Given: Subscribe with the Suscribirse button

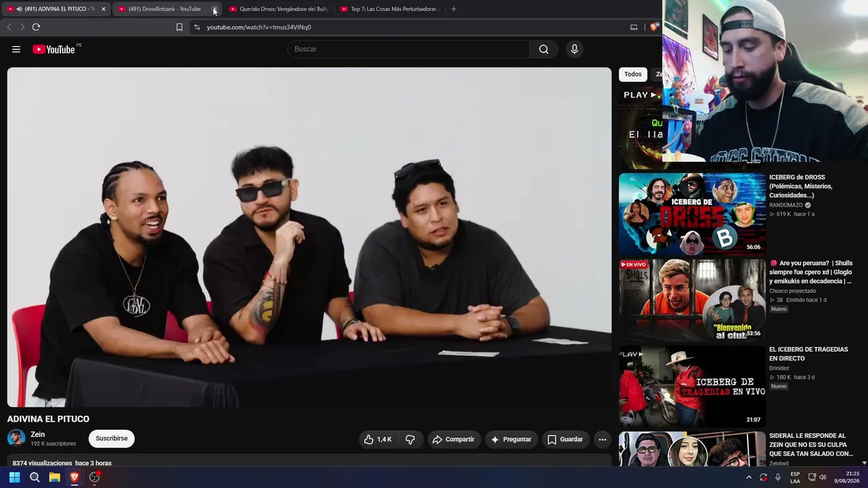Looking at the screenshot, I should [112, 439].
